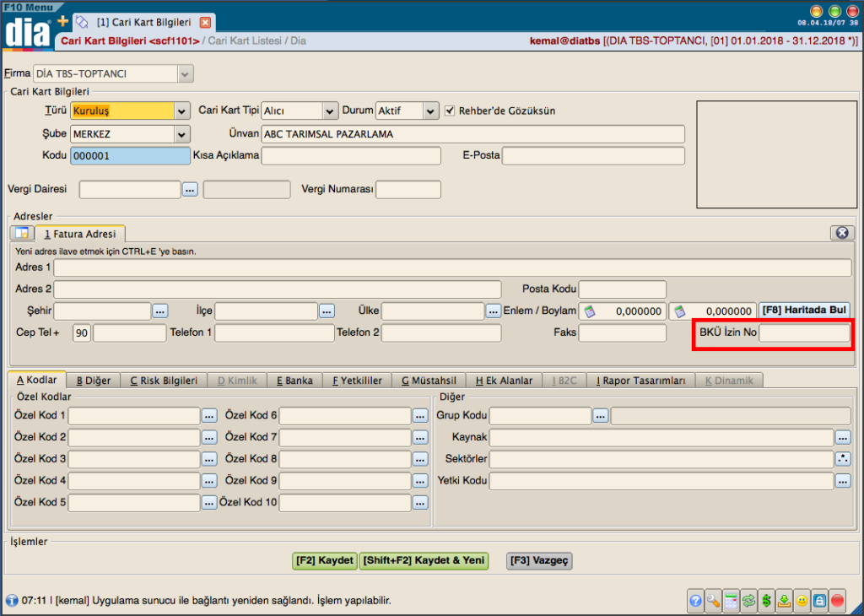Open İlçe lookup ellipsis button
This screenshot has height=616, width=864.
(327, 311)
